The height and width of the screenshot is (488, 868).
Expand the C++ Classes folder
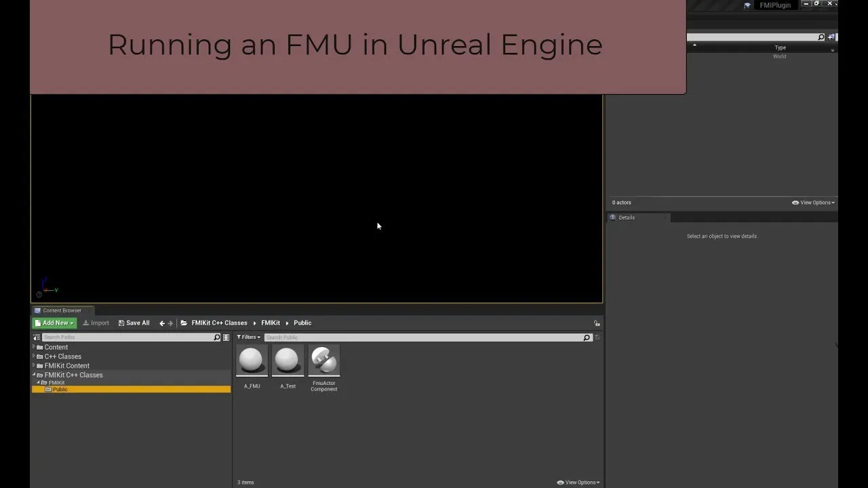coord(34,357)
